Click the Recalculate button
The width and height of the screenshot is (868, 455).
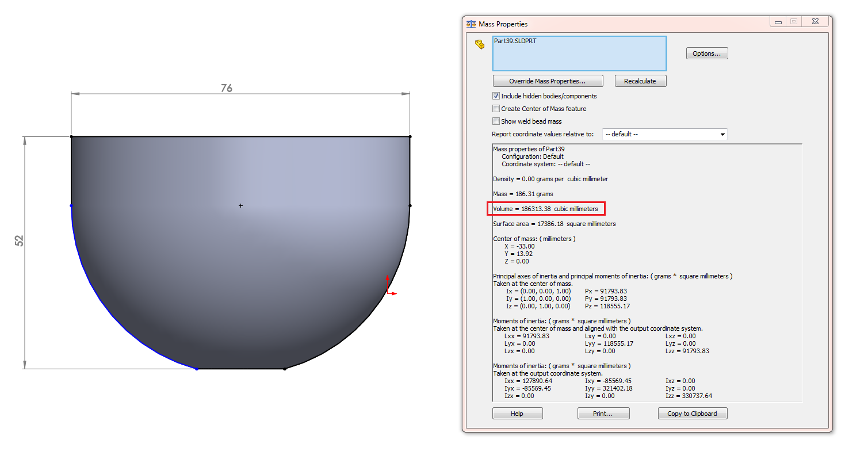(x=640, y=81)
